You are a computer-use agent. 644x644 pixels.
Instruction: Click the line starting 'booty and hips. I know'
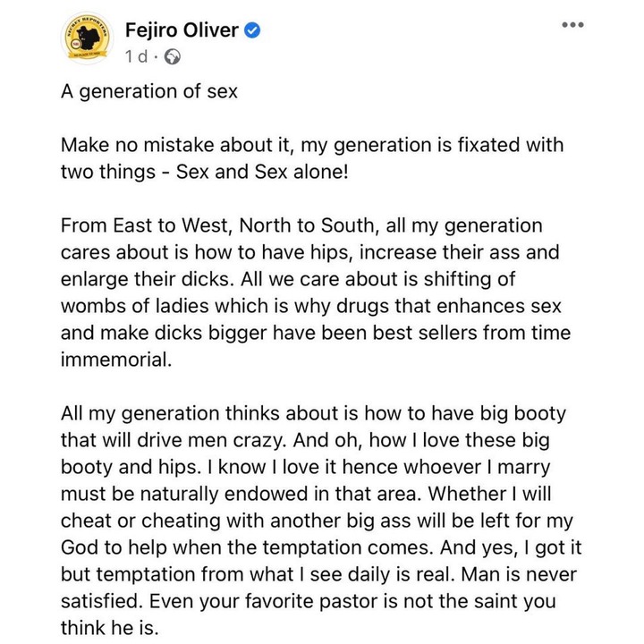click(305, 467)
